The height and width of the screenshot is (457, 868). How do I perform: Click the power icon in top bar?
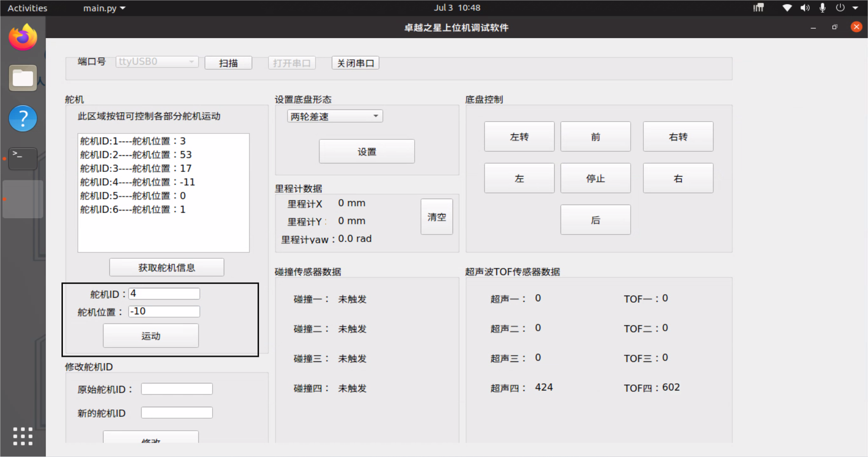point(840,8)
